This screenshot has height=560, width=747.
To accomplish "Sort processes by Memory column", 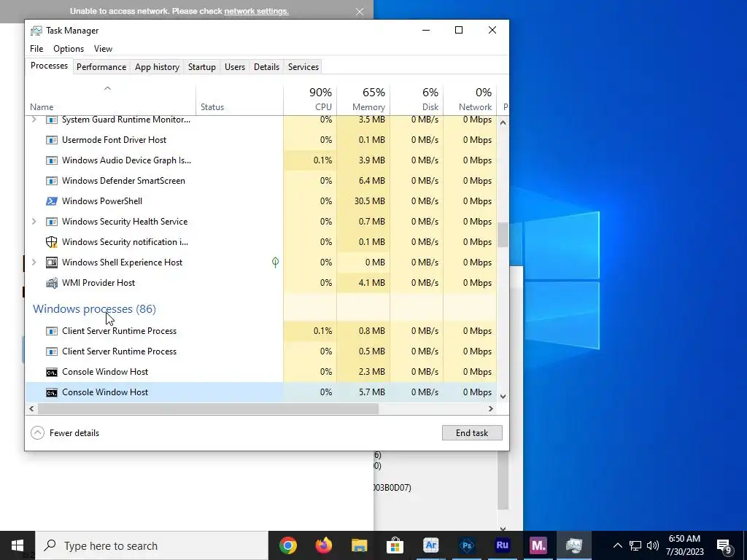I will (x=363, y=99).
